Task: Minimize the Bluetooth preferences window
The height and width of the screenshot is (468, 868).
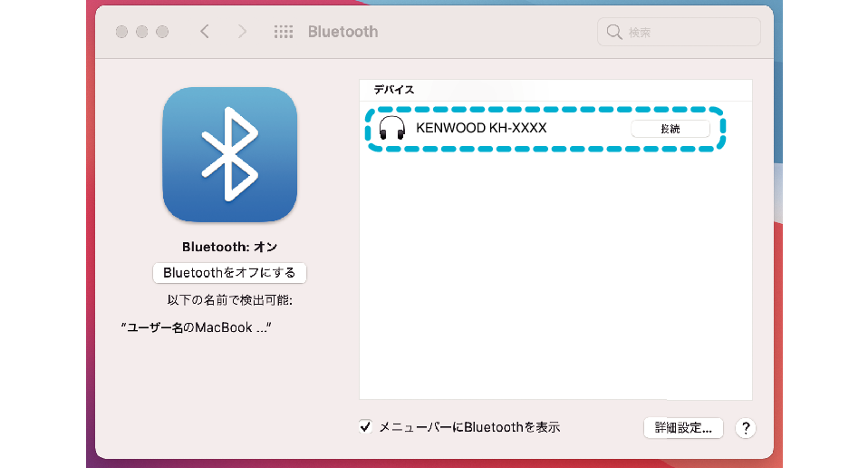Action: click(141, 32)
